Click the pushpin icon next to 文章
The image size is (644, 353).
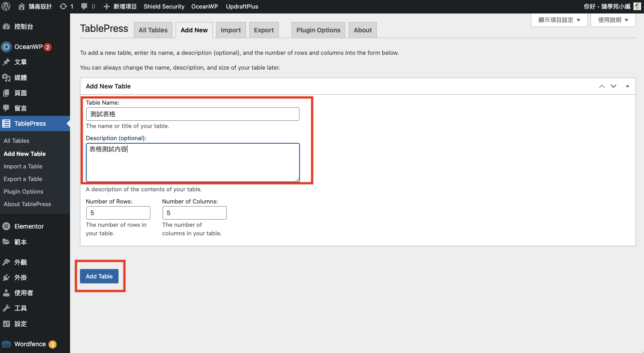click(6, 62)
